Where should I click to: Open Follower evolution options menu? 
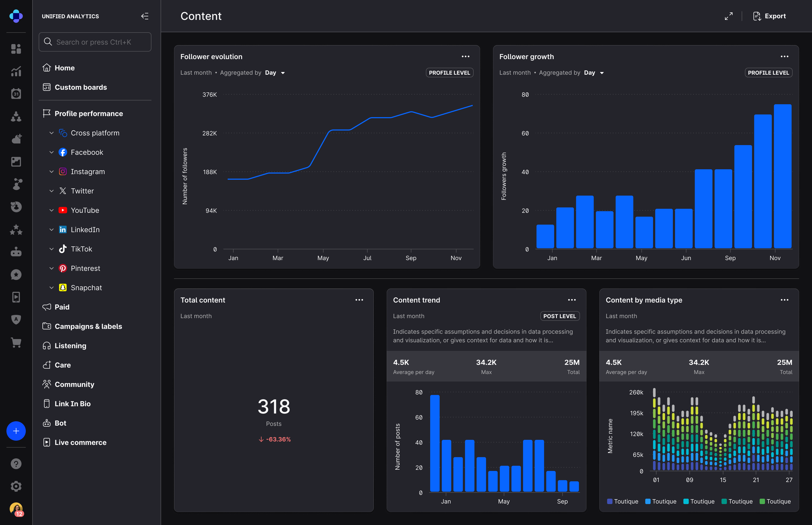click(465, 57)
